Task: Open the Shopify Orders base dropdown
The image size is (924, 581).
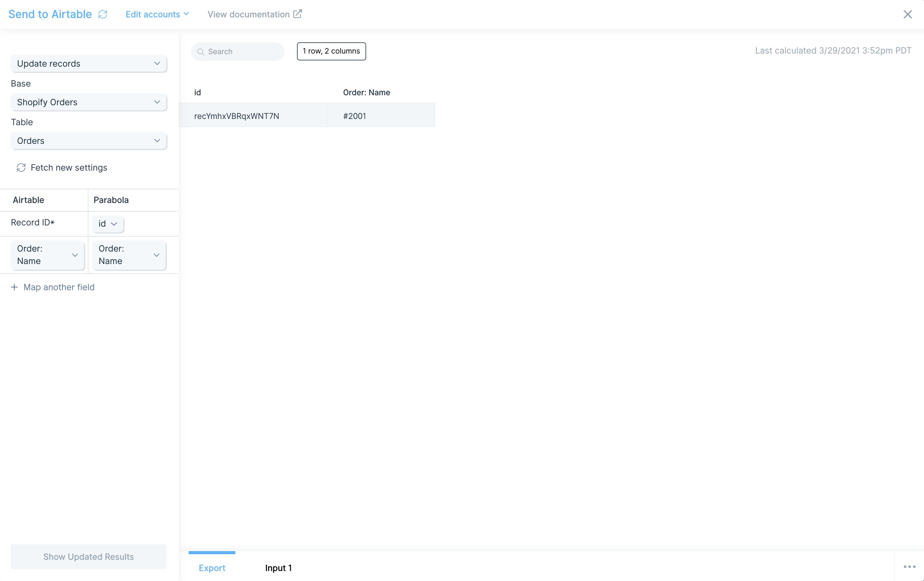Action: [89, 102]
